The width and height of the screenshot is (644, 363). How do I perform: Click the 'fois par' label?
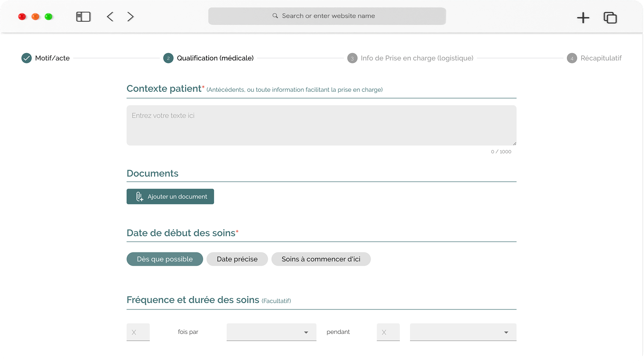coord(188,332)
